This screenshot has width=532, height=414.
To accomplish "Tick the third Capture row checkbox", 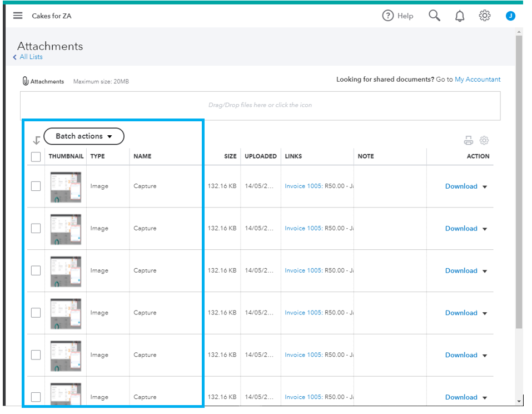I will click(36, 270).
